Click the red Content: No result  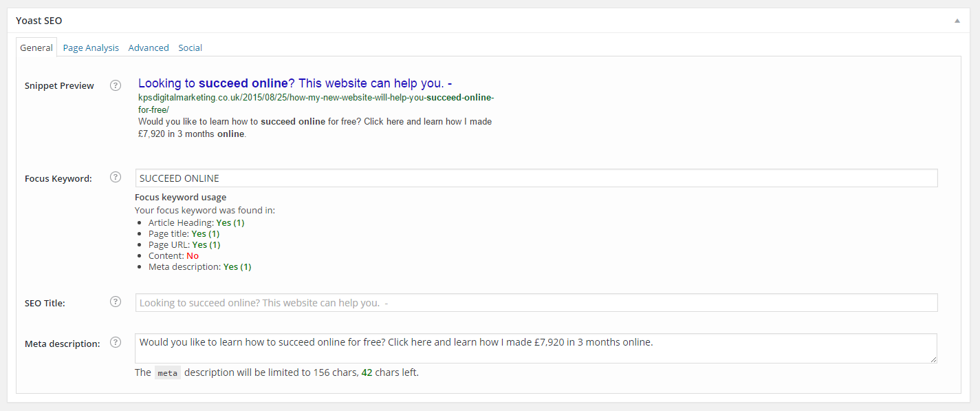[x=192, y=255]
